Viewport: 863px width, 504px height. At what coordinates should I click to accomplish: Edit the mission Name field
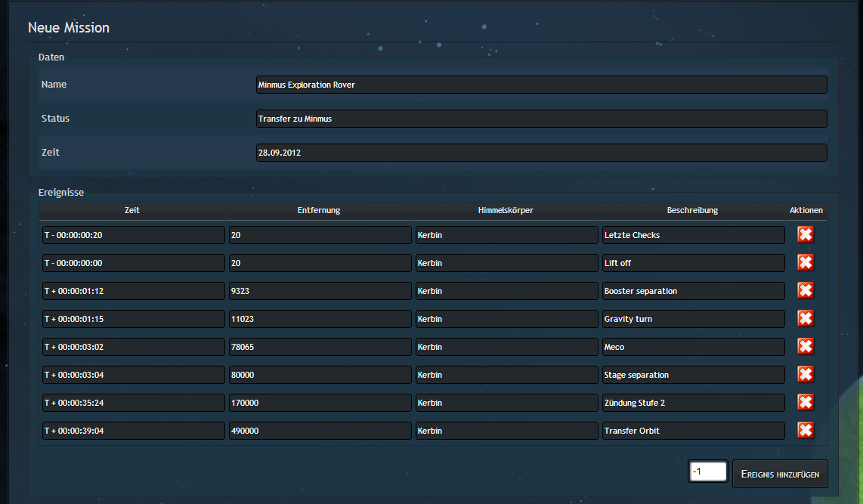coord(541,85)
